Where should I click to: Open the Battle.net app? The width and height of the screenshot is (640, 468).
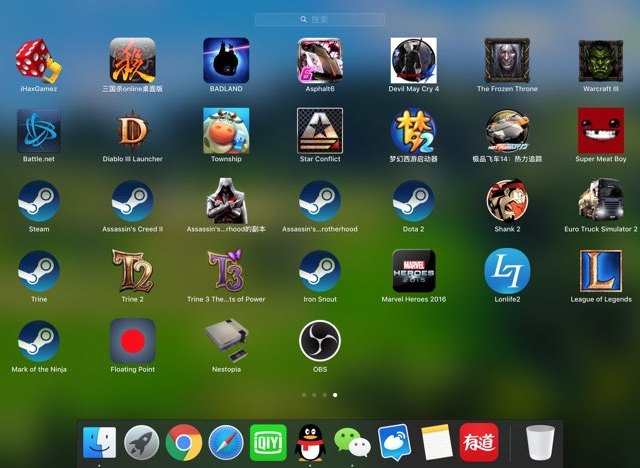(x=38, y=130)
